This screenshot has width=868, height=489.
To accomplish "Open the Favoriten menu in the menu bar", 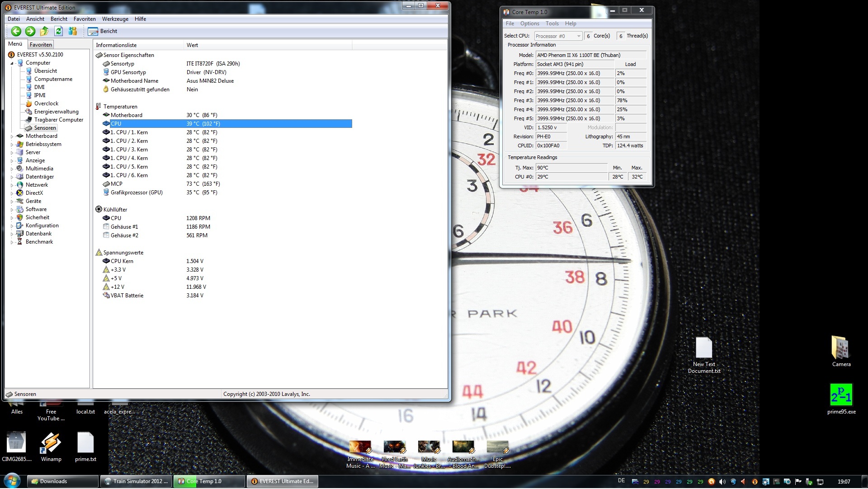I will [x=85, y=19].
